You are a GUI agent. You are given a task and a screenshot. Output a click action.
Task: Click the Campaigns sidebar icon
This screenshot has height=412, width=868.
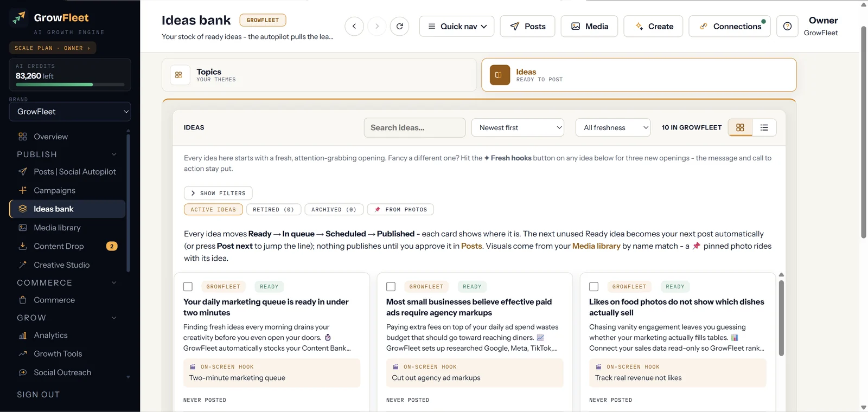pyautogui.click(x=23, y=190)
